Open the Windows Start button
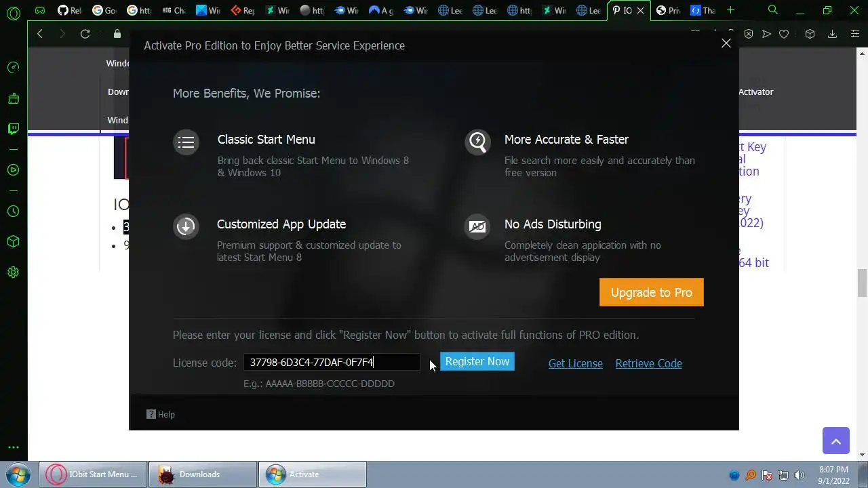868x488 pixels. click(x=18, y=474)
